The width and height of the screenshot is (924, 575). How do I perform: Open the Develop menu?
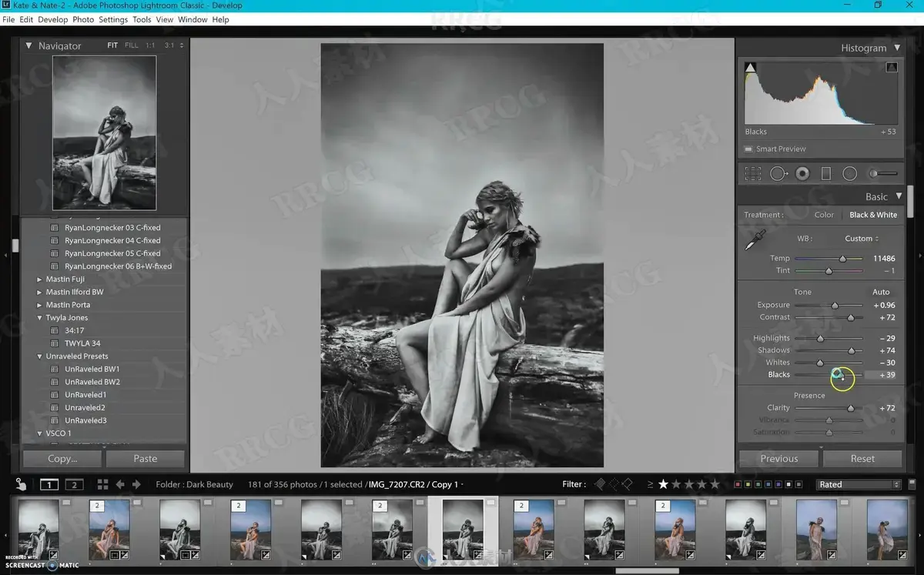(x=53, y=19)
